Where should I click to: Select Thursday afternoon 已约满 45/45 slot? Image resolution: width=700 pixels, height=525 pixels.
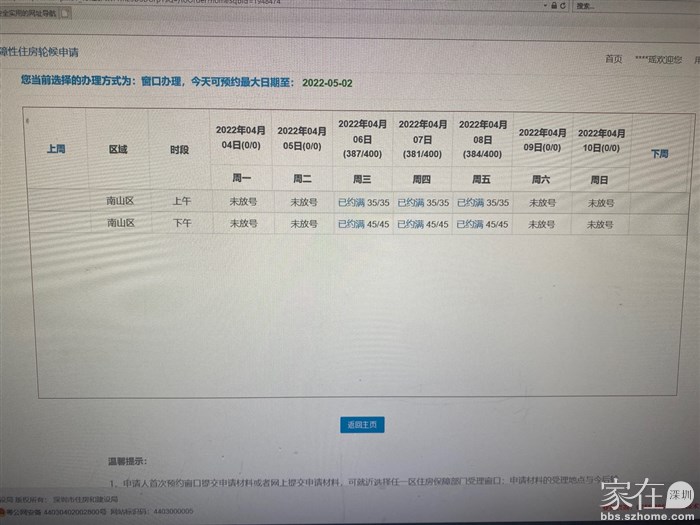(x=423, y=224)
